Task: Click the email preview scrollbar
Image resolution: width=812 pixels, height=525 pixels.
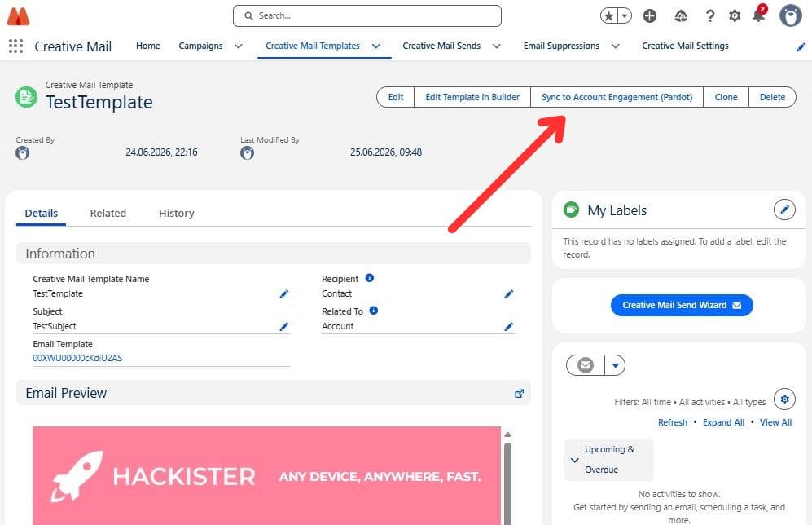Action: point(507,482)
